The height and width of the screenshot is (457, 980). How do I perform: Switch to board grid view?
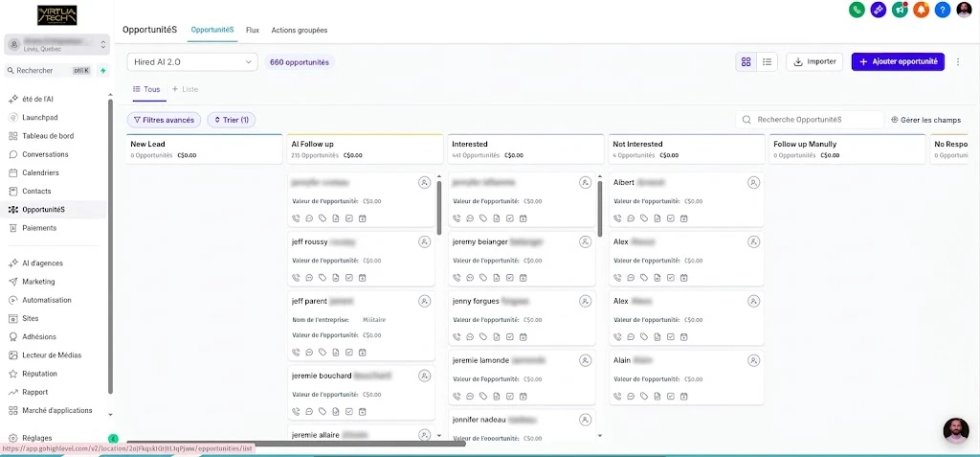click(746, 62)
